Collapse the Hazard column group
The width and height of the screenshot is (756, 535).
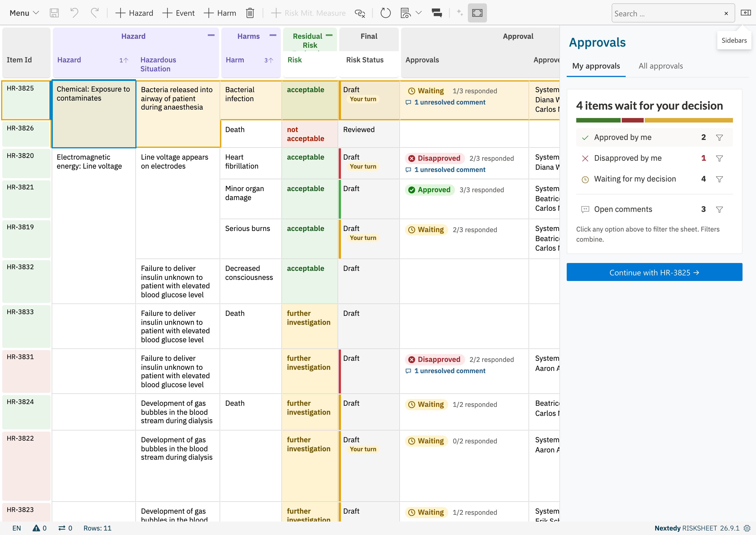(211, 35)
